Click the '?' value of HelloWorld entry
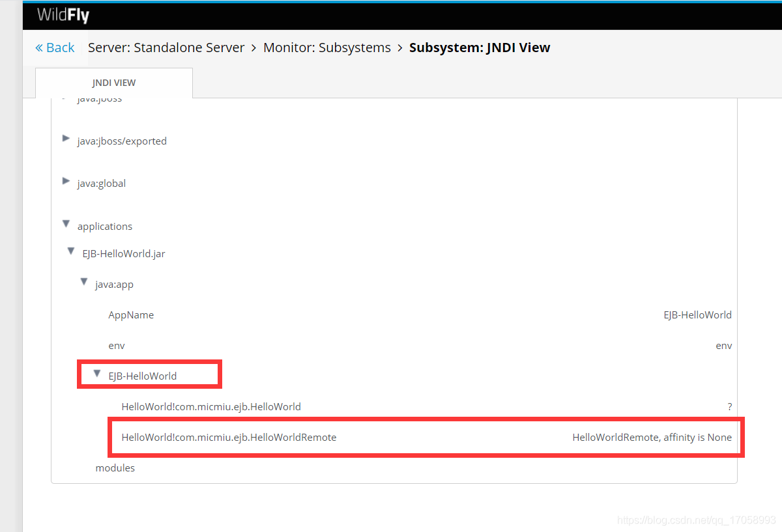The height and width of the screenshot is (532, 782). [730, 407]
